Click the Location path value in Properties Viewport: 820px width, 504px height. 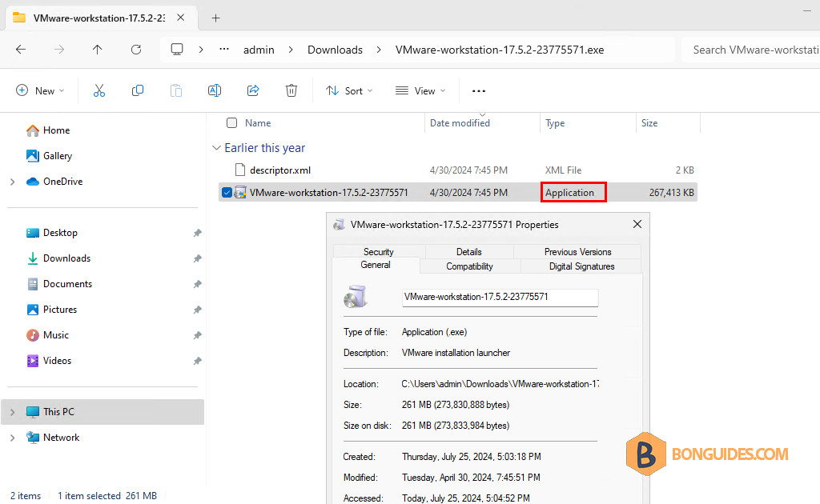pyautogui.click(x=500, y=384)
